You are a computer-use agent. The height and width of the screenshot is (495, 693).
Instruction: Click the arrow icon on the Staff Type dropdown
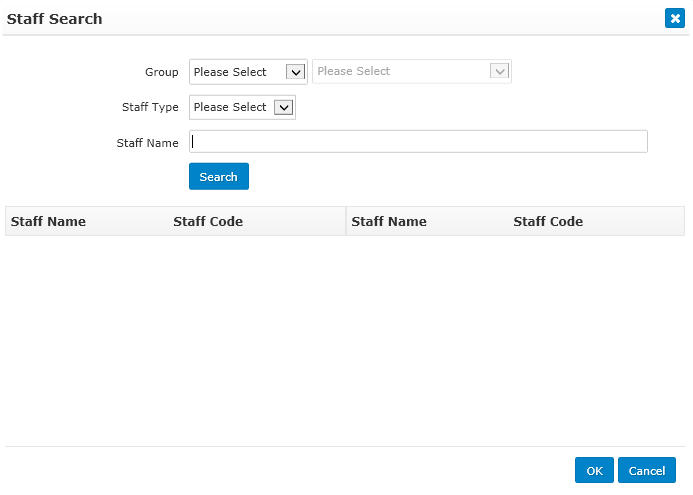tap(283, 107)
